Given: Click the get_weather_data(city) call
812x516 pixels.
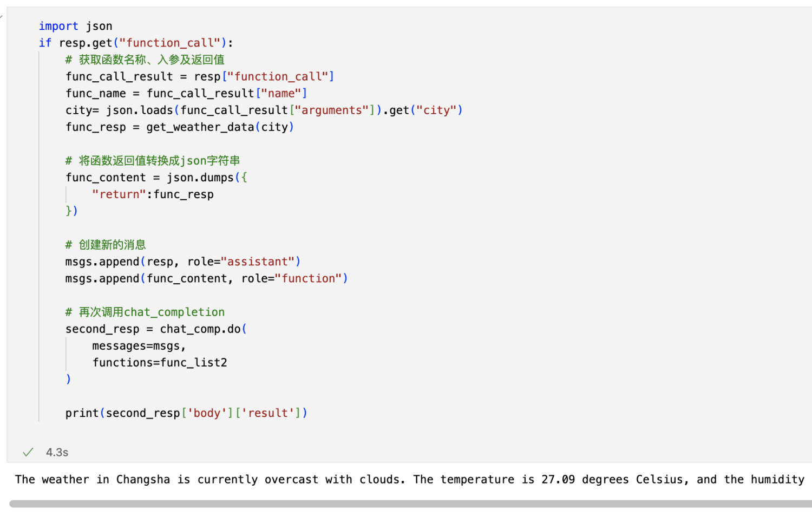Looking at the screenshot, I should pos(220,127).
